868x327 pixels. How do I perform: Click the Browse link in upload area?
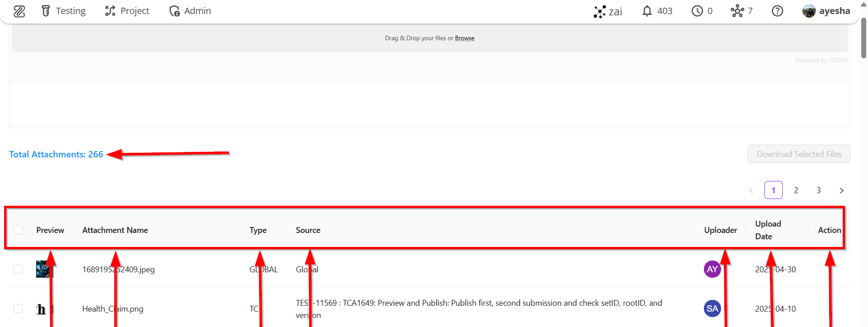(465, 38)
